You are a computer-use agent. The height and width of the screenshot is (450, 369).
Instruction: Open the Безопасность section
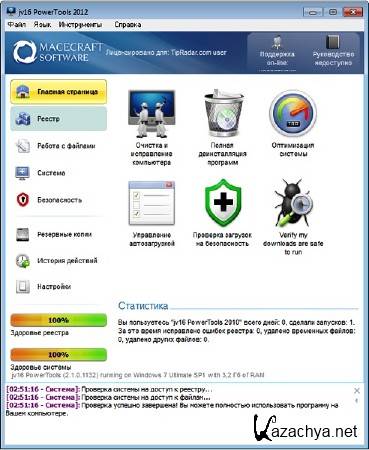click(59, 200)
